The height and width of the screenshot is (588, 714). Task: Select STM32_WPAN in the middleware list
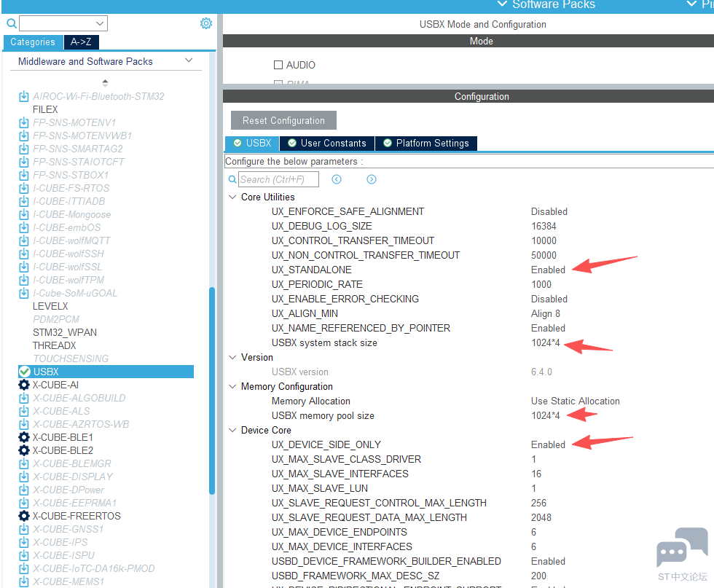65,332
